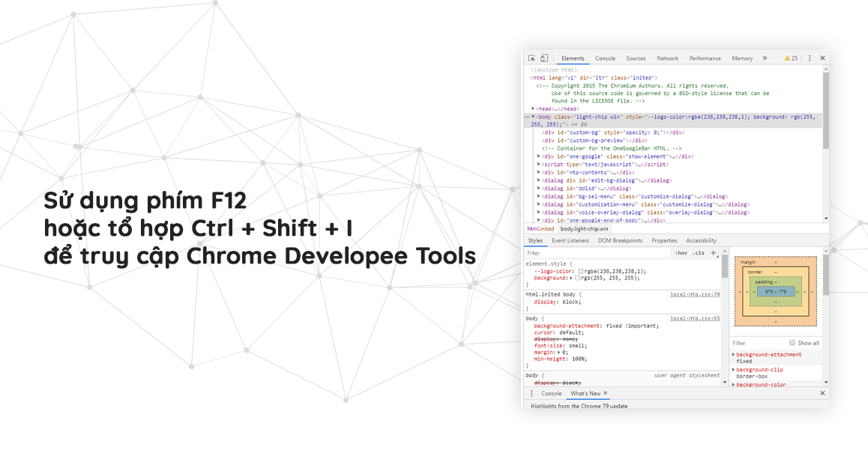The image size is (868, 453).
Task: Open the top Console tab
Action: 605,58
